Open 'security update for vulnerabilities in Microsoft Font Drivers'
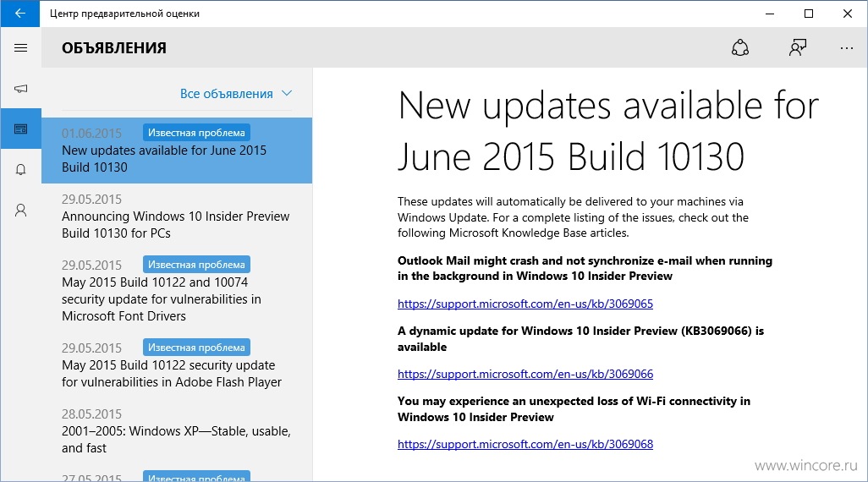The width and height of the screenshot is (868, 482). tap(177, 291)
